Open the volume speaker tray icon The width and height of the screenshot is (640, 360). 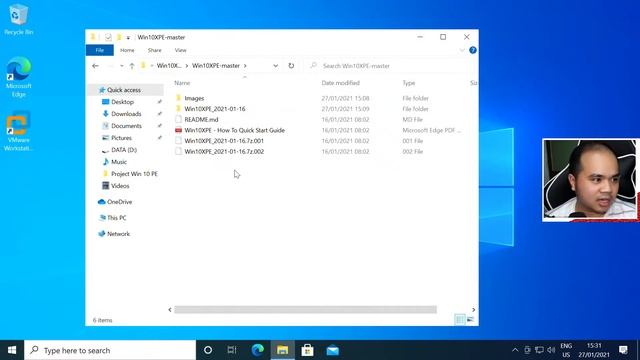551,350
